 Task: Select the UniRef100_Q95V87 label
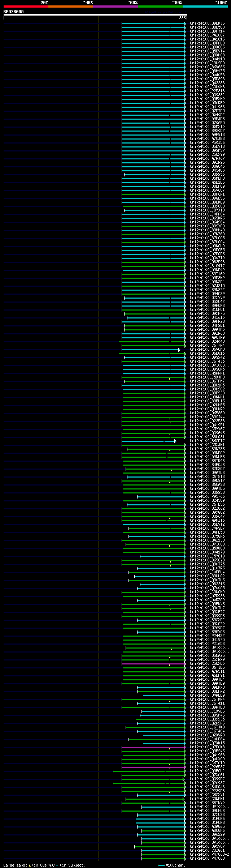click(207, 846)
